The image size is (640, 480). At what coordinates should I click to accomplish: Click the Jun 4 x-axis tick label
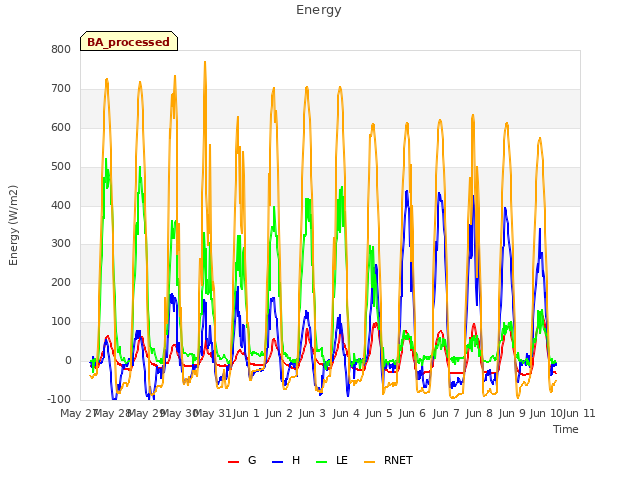pos(346,413)
